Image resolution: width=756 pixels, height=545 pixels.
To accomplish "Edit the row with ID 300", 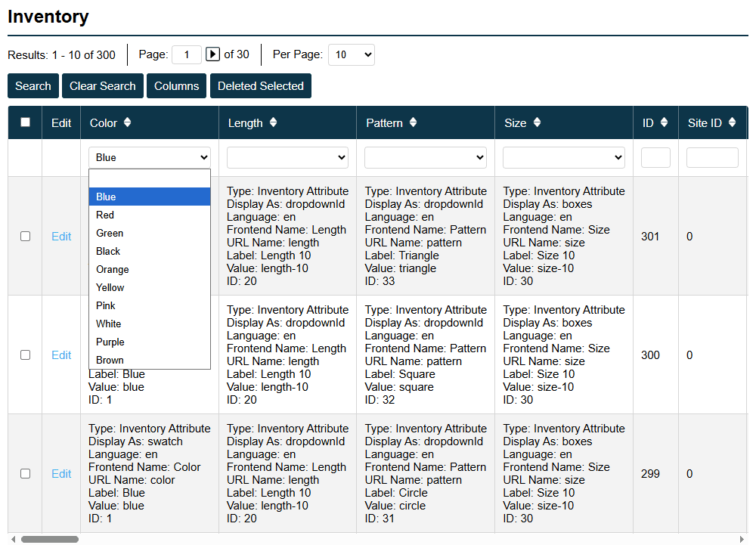I will point(61,355).
